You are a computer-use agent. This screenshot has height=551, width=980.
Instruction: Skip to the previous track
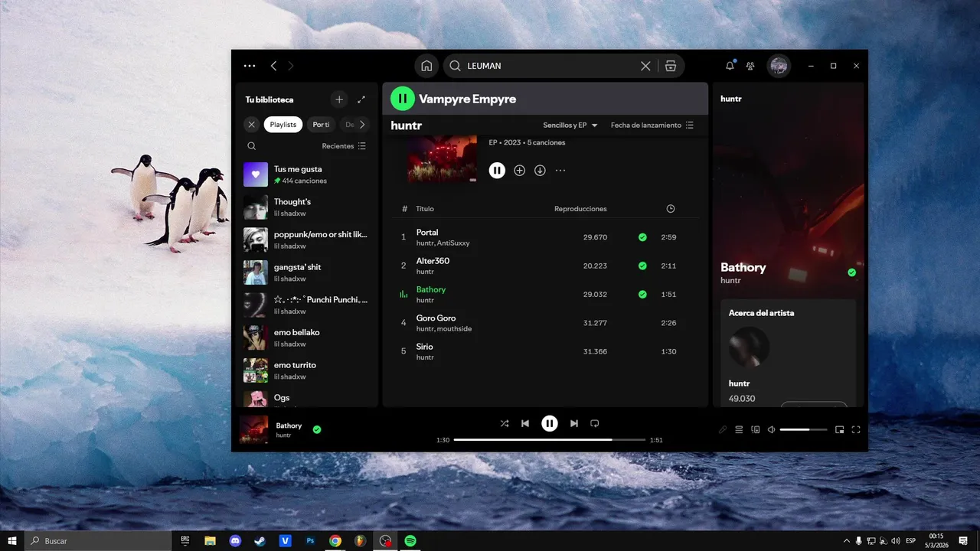click(x=525, y=423)
